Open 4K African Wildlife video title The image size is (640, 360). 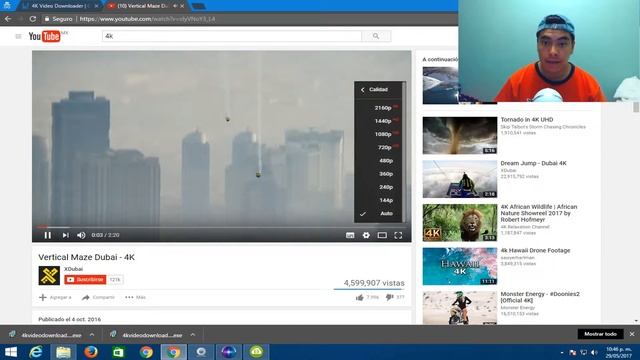pyautogui.click(x=539, y=213)
